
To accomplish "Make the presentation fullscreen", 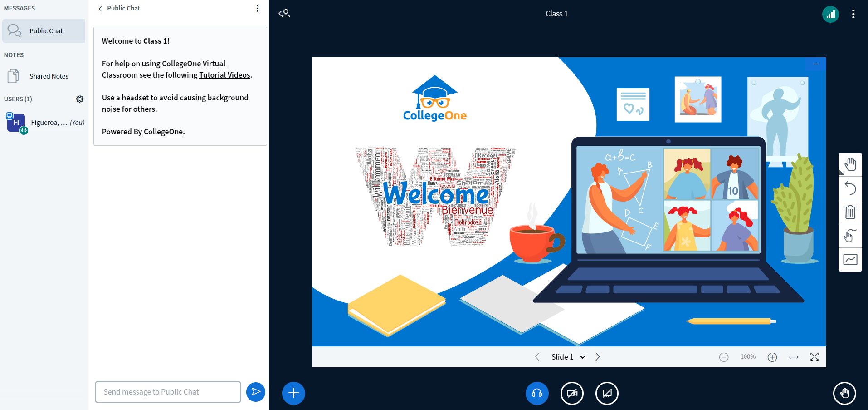I will pos(814,357).
